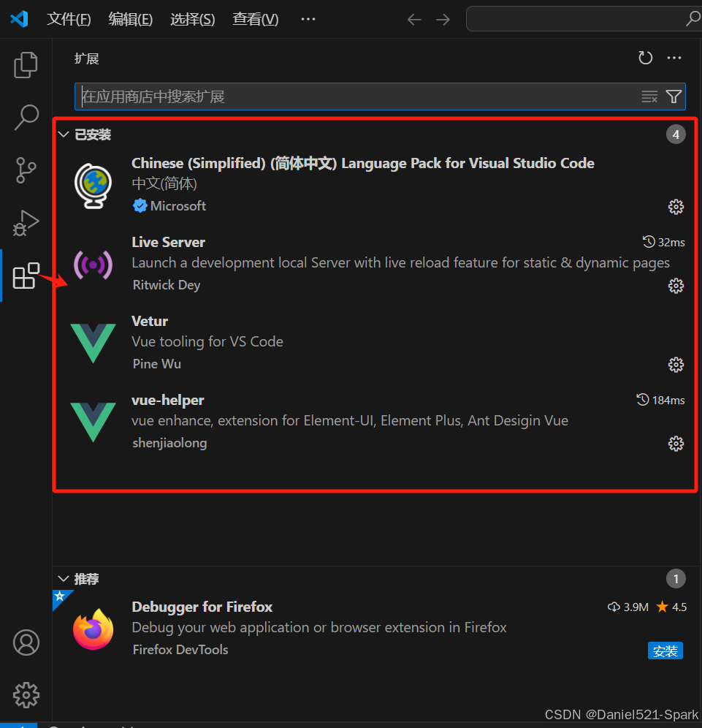
Task: Open the 编辑(E) menu
Action: (130, 19)
